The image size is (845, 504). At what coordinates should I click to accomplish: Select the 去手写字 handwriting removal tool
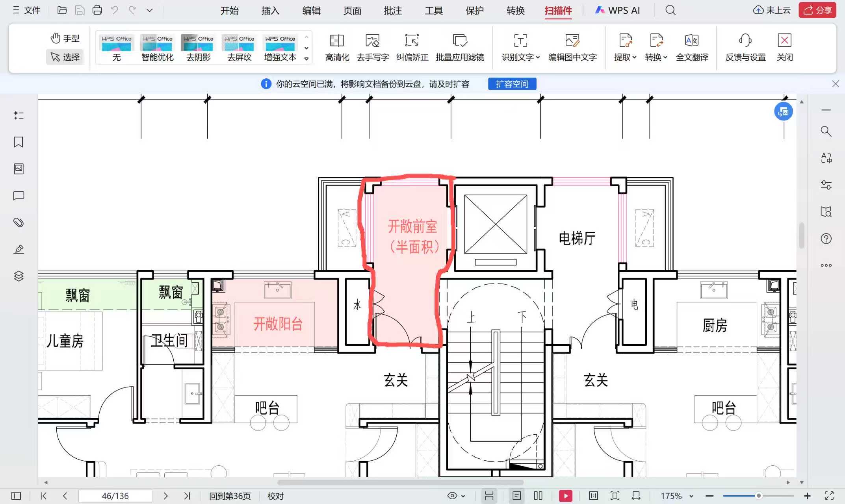pyautogui.click(x=372, y=41)
